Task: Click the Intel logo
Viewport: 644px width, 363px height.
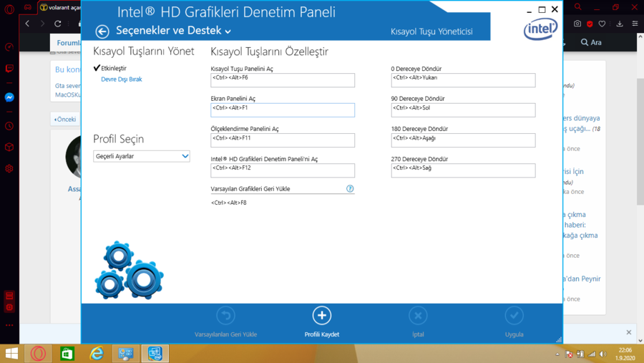Action: (x=540, y=29)
